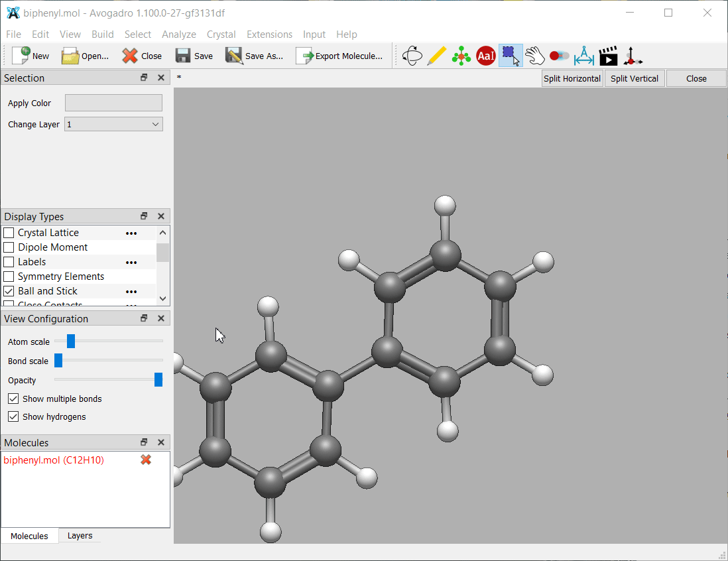Image resolution: width=728 pixels, height=561 pixels.
Task: Disable the Ball and Stick display type
Action: pos(9,291)
